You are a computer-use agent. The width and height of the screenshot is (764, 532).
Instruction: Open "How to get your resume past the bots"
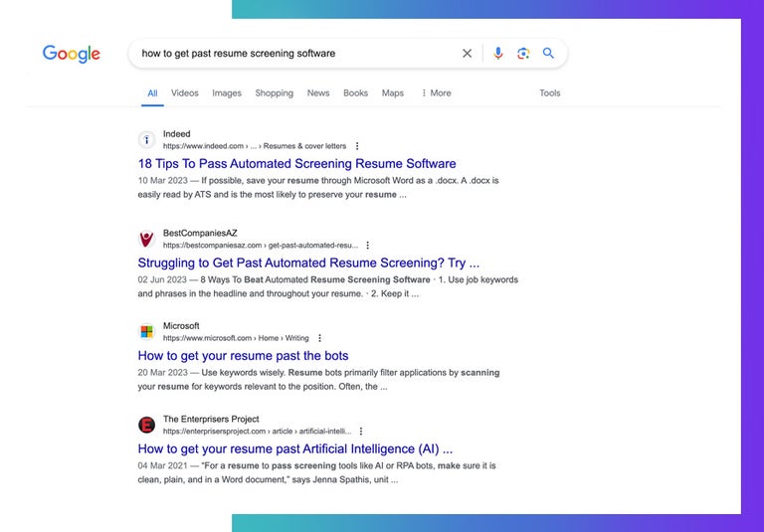(x=243, y=356)
